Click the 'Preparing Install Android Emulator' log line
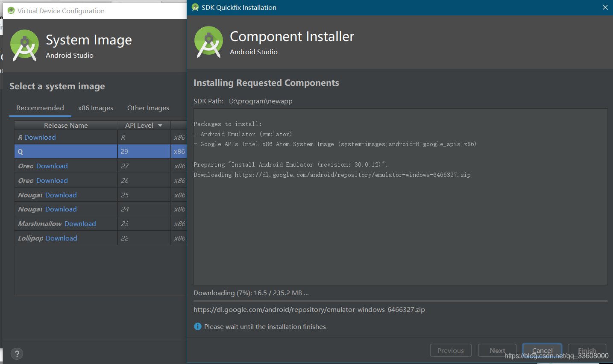This screenshot has width=613, height=364. pyautogui.click(x=290, y=164)
